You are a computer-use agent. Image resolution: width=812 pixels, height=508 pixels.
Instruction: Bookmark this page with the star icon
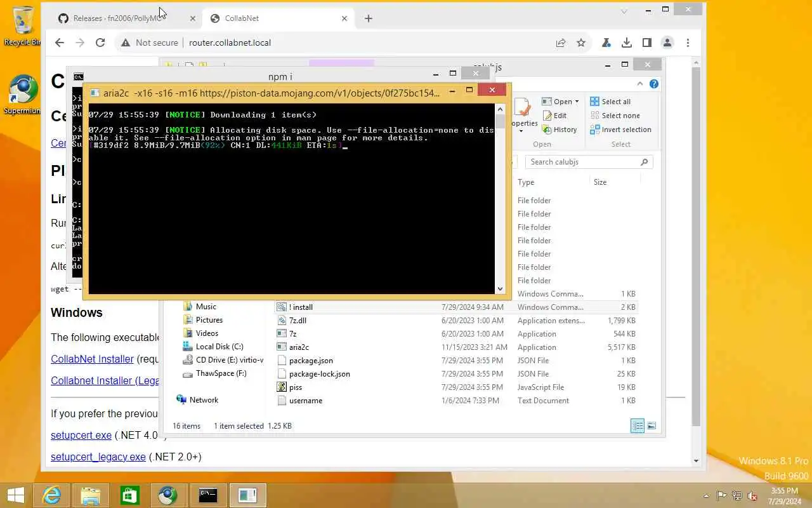pyautogui.click(x=581, y=43)
